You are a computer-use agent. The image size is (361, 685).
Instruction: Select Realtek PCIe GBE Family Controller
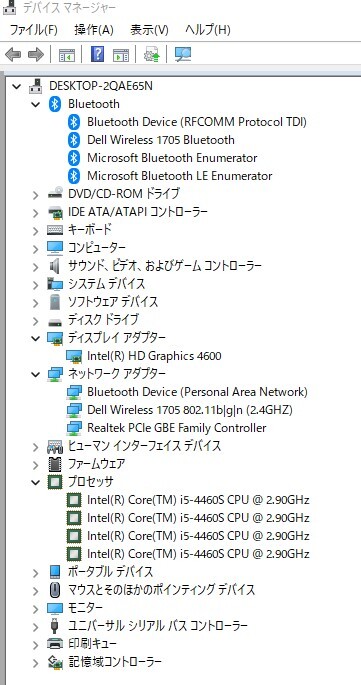coord(177,428)
